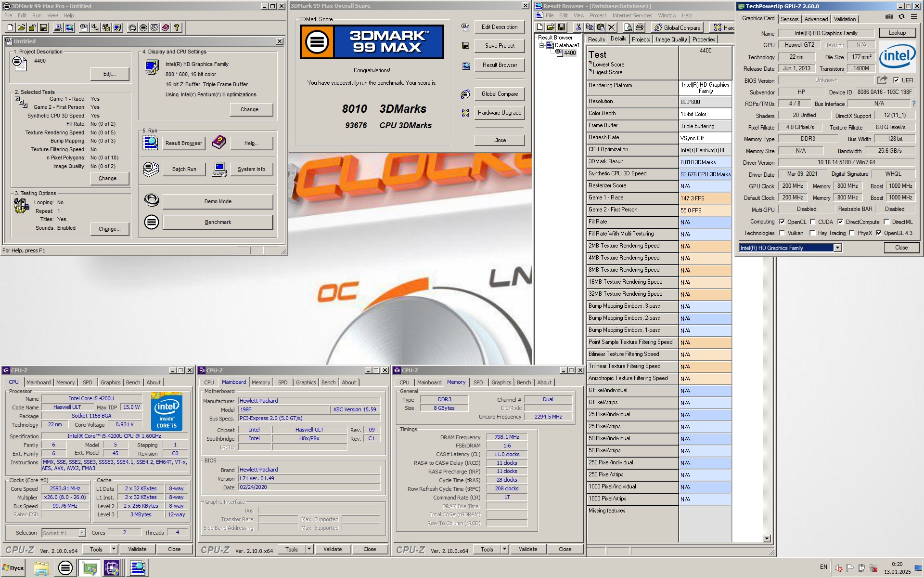Image resolution: width=924 pixels, height=578 pixels.
Task: Toggle OpenGL 4.3 checkbox in GPU-Z
Action: tap(879, 233)
